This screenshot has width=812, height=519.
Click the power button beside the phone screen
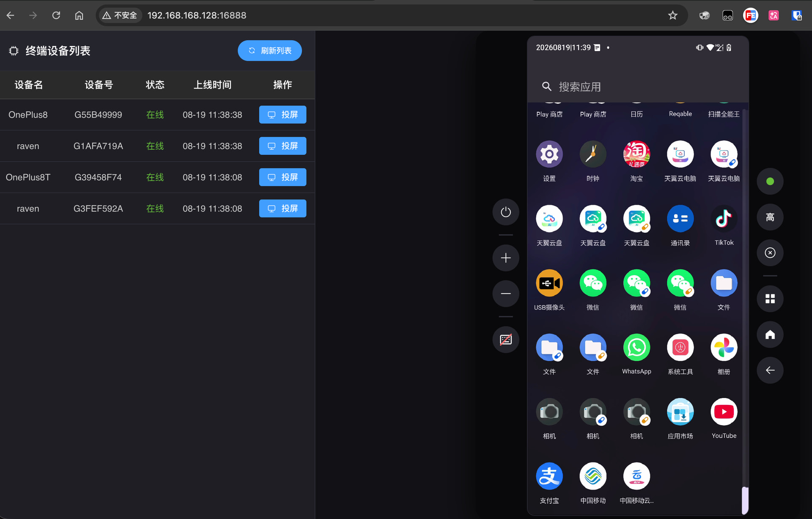(x=506, y=212)
